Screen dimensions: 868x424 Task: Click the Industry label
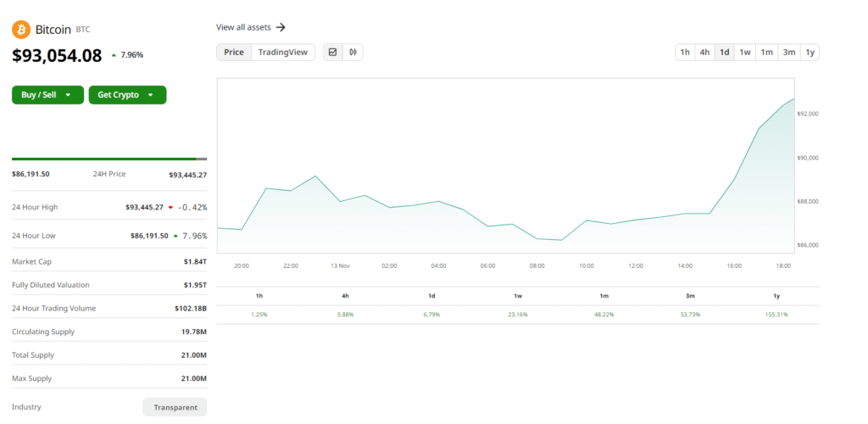coord(26,407)
